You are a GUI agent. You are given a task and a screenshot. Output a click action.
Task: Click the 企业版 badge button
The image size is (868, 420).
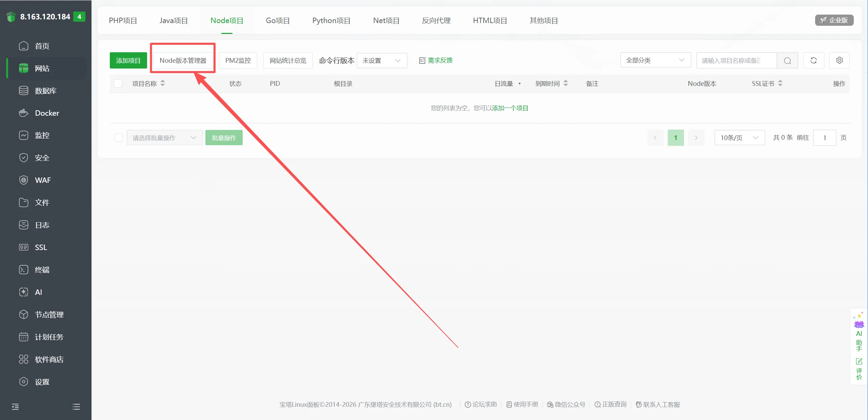click(834, 20)
